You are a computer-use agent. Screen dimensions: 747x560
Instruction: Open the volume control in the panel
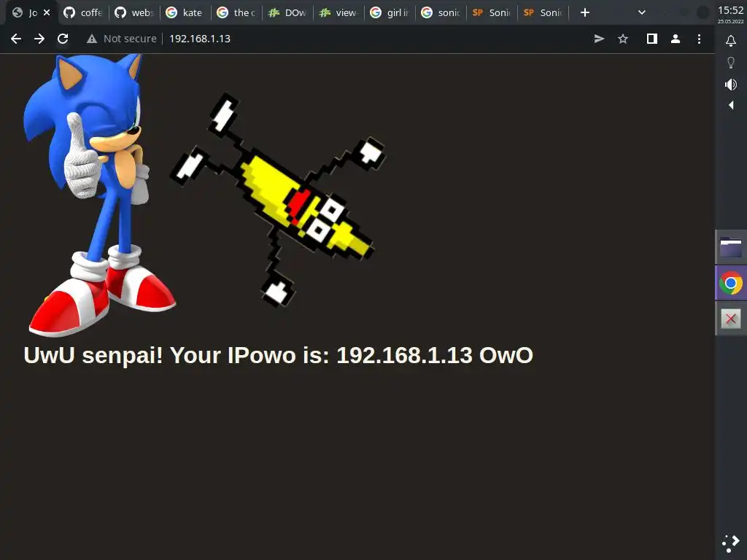731,85
